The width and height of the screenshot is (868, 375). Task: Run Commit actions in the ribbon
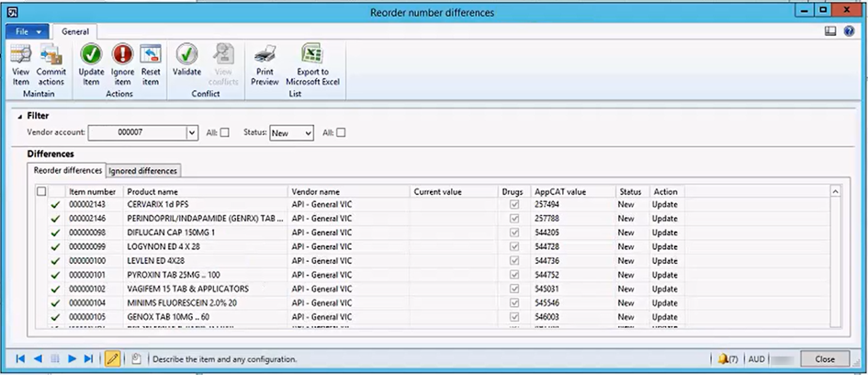pos(51,65)
